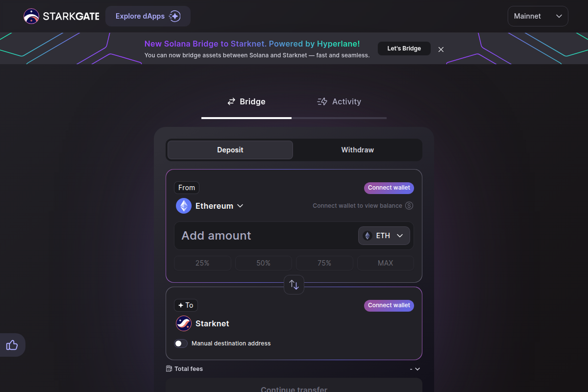The width and height of the screenshot is (588, 392).
Task: Open the Ethereum network dropdown
Action: point(240,206)
